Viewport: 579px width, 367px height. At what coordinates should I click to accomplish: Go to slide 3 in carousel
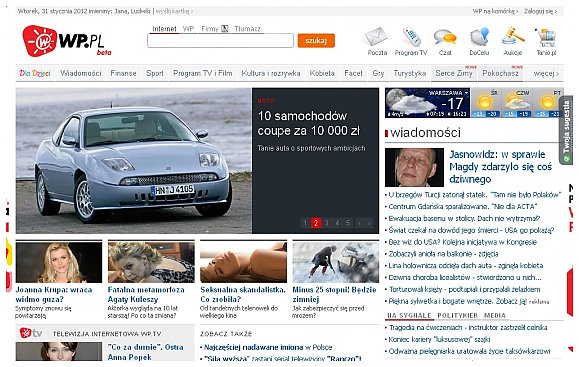326,223
